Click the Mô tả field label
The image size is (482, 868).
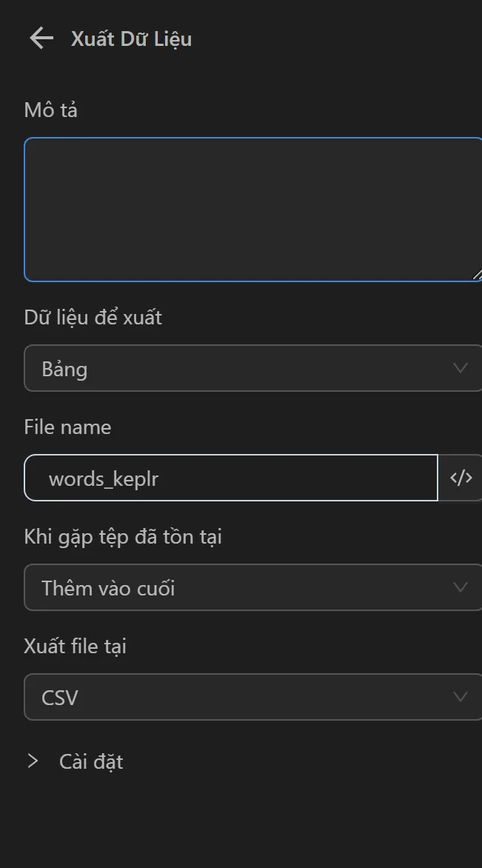pyautogui.click(x=51, y=110)
